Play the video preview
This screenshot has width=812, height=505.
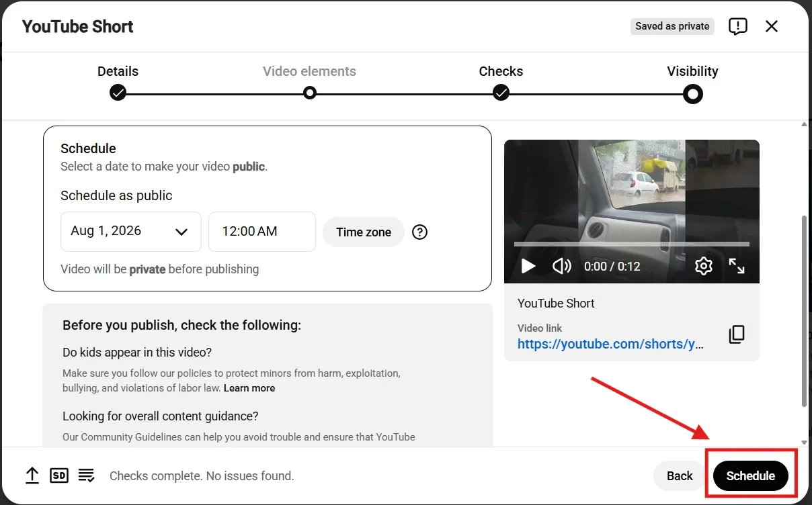[528, 267]
